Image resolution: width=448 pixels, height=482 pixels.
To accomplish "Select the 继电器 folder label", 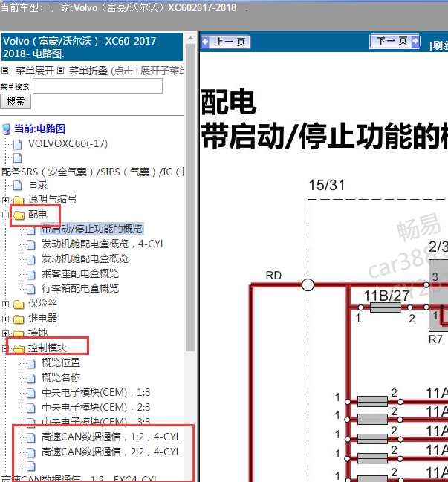I will coord(42,318).
